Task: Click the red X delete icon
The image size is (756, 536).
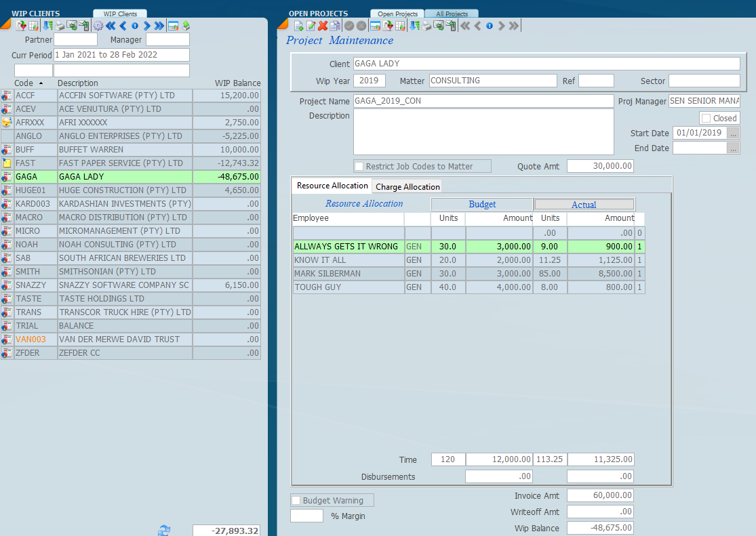Action: click(323, 26)
